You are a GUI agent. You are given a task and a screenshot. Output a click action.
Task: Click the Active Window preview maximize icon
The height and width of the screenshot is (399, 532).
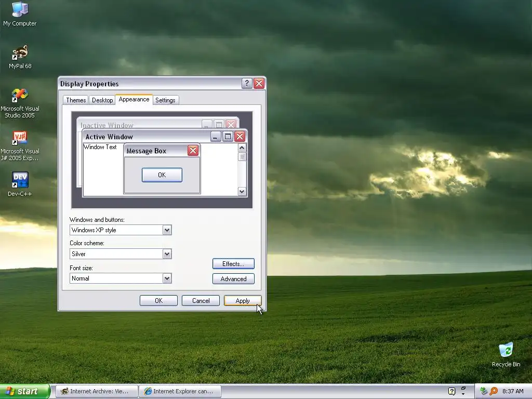[x=228, y=137]
